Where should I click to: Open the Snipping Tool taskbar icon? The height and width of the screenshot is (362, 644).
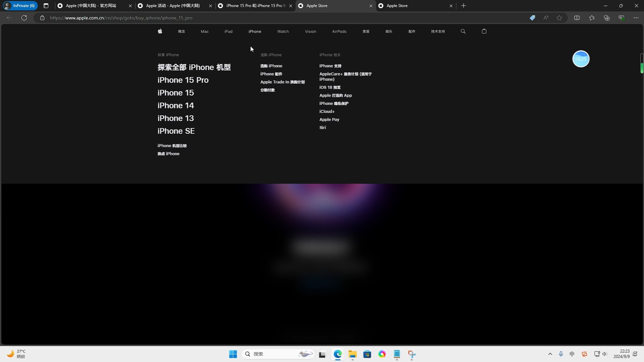(412, 354)
